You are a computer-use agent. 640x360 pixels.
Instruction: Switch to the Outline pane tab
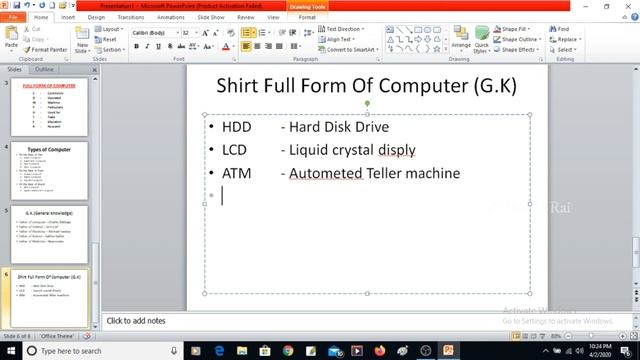(x=44, y=69)
